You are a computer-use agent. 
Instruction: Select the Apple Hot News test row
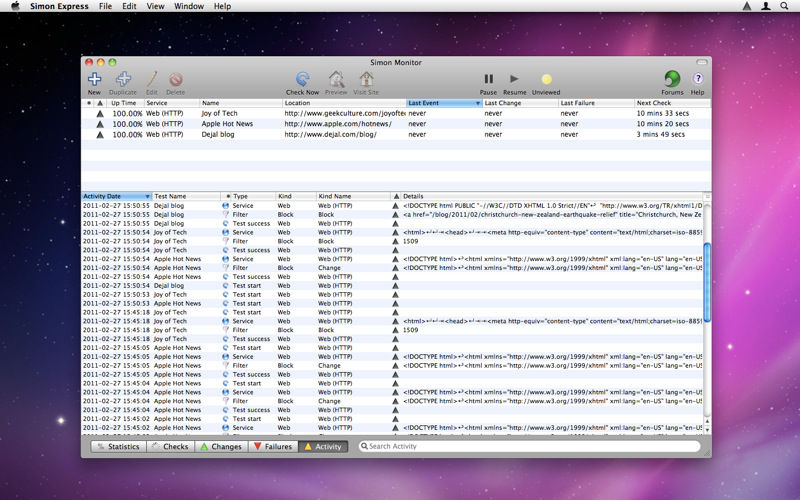(396, 124)
